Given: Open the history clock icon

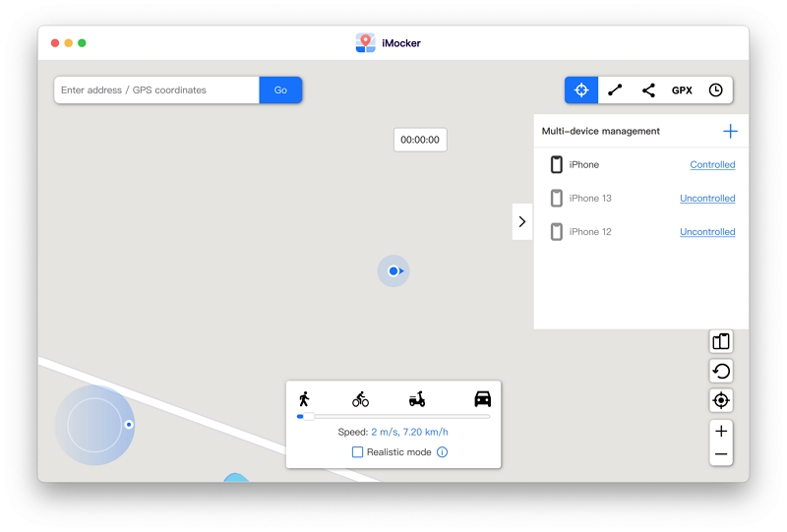Looking at the screenshot, I should point(716,89).
